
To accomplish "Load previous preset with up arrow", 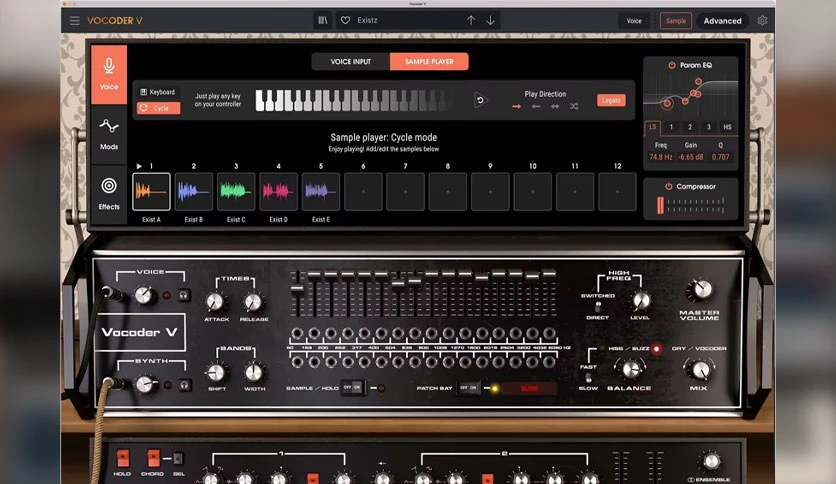I will (x=471, y=20).
